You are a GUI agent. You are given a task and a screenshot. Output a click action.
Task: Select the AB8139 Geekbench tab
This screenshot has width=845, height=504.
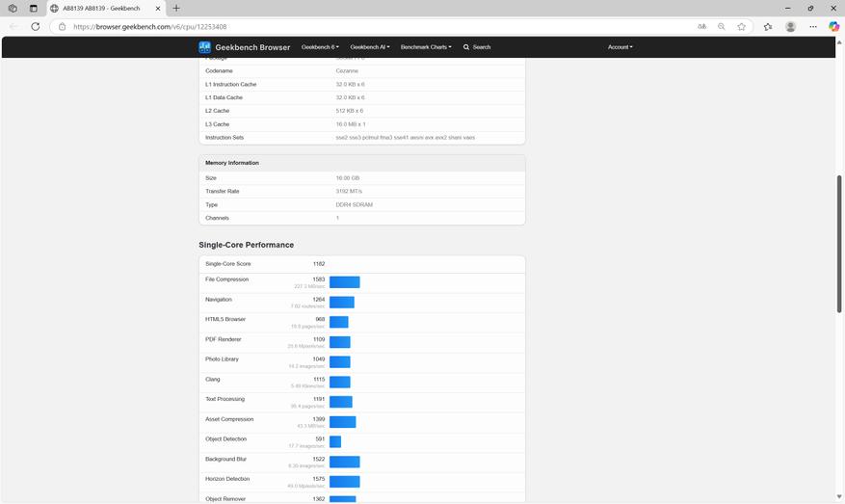[x=101, y=8]
